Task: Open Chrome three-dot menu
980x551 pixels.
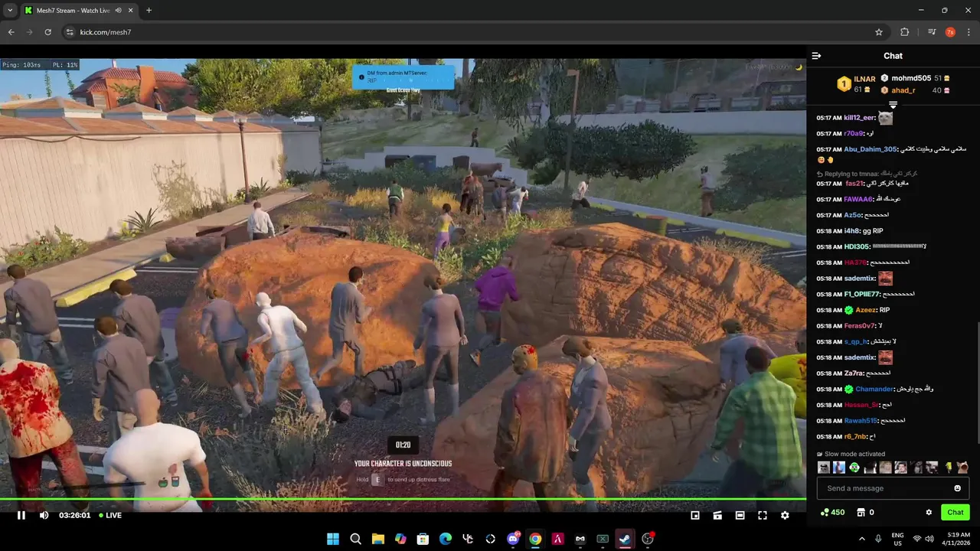Action: click(x=969, y=32)
